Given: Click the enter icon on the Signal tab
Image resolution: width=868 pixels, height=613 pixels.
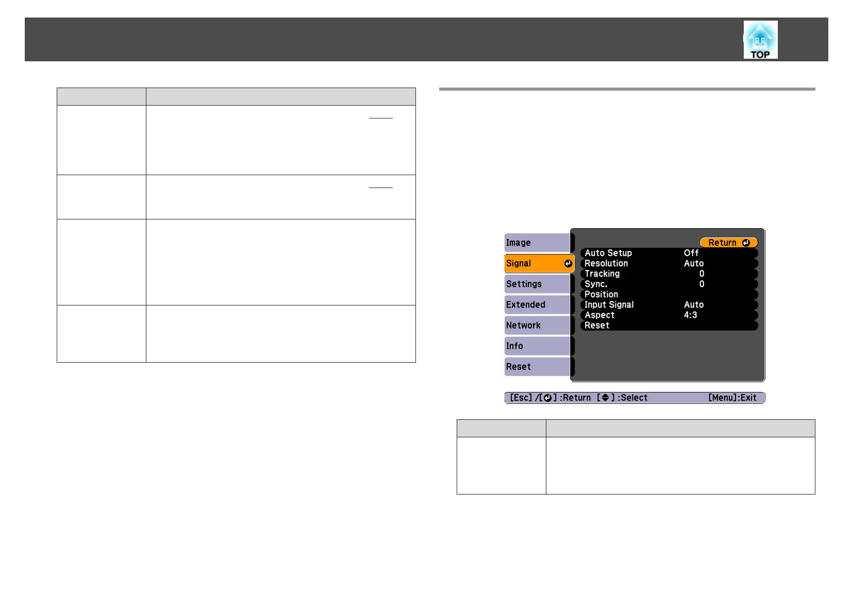Looking at the screenshot, I should (568, 263).
